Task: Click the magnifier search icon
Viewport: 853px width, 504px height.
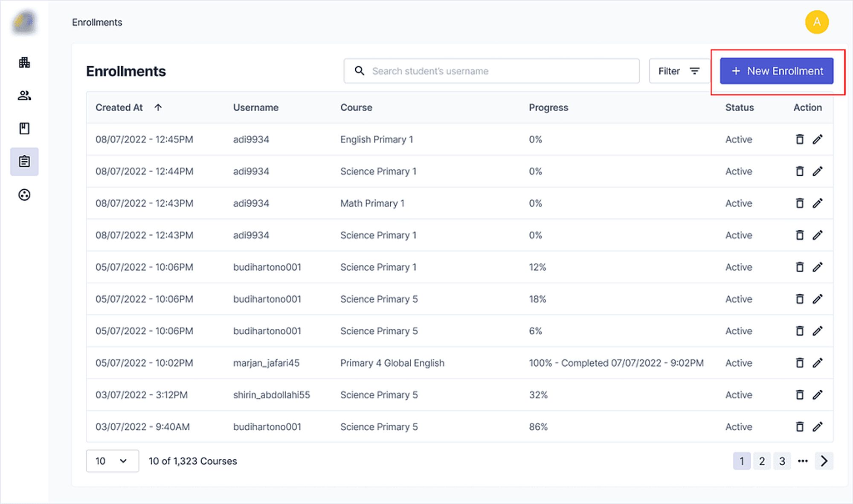Action: coord(360,71)
